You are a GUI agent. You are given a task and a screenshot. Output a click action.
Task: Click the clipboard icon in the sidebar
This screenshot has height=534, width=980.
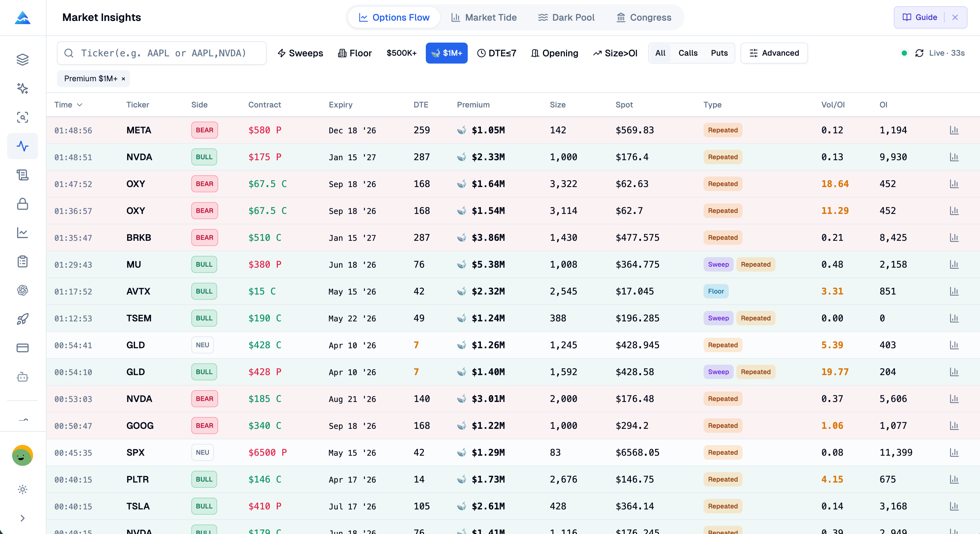pyautogui.click(x=23, y=261)
